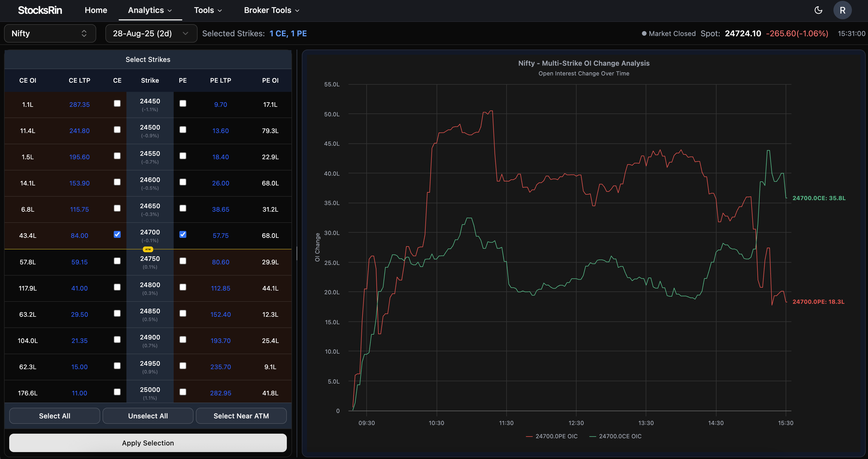Screen dimensions: 868x459
Task: Check the PE box for strike 24600
Action: (183, 182)
